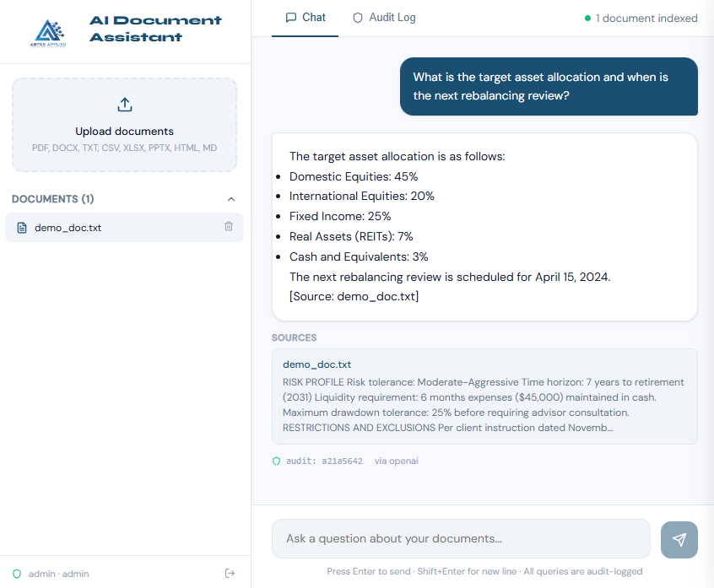The image size is (714, 588).
Task: Focus the Ask a question input
Action: tap(461, 538)
